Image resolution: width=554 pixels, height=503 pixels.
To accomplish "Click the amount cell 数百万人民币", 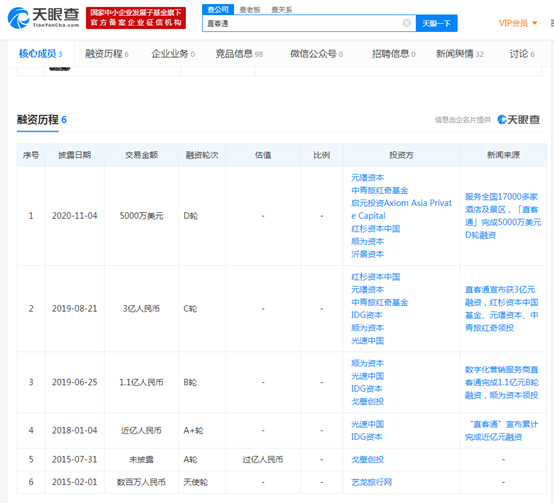I will (x=141, y=482).
